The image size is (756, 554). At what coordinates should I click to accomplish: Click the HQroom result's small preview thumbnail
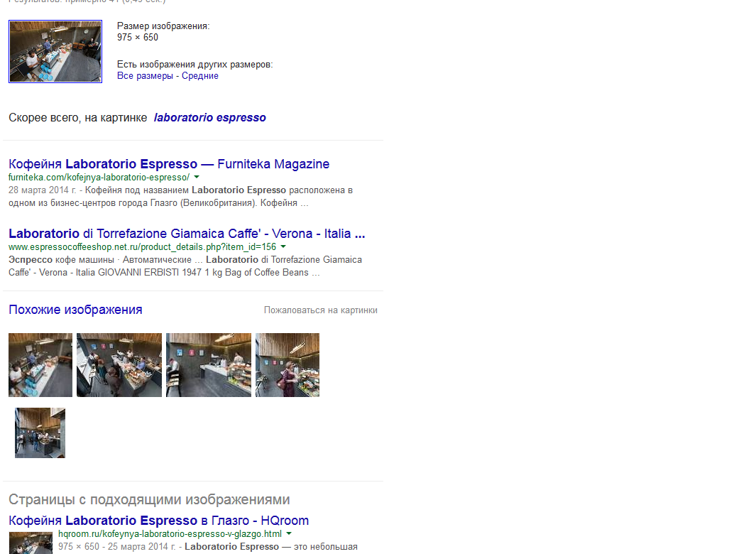pyautogui.click(x=31, y=543)
